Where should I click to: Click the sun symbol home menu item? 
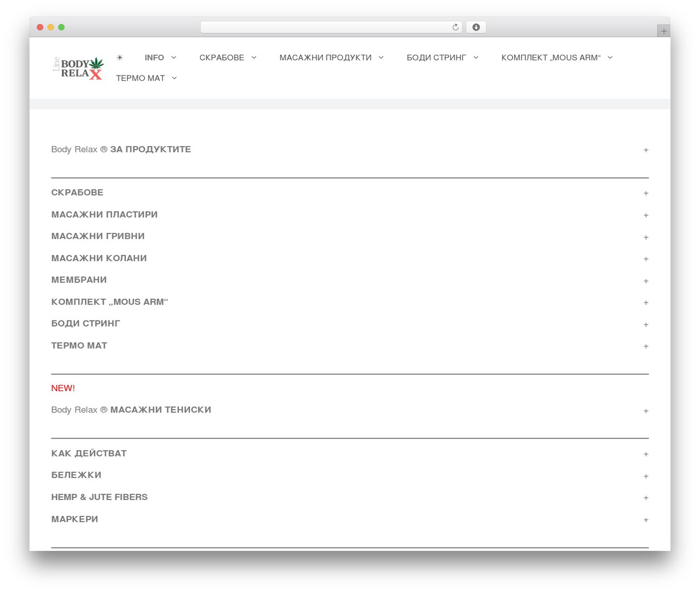click(x=120, y=57)
